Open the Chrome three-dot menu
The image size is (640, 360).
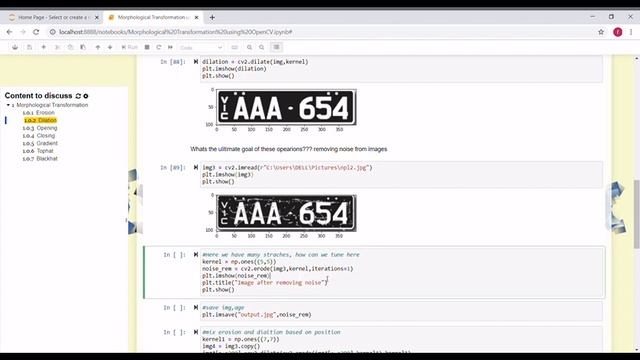[x=631, y=32]
